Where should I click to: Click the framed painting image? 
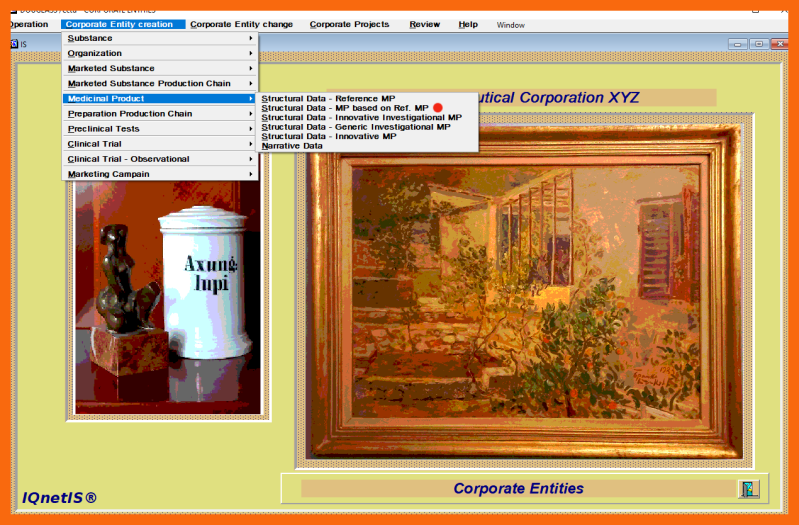pyautogui.click(x=524, y=291)
